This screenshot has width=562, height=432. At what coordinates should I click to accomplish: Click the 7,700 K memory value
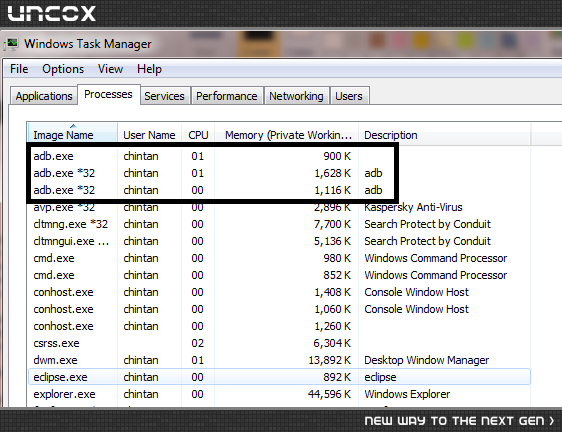[x=333, y=224]
